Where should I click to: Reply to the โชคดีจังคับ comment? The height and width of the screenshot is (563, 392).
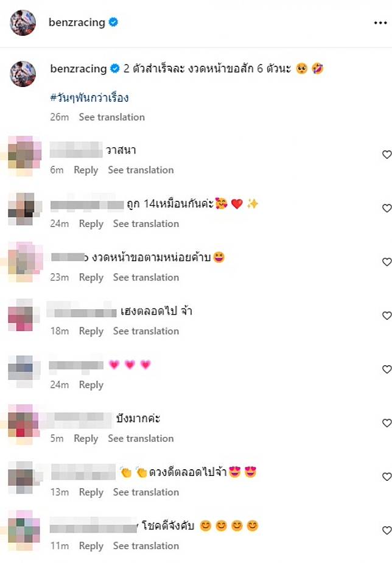[x=91, y=546]
